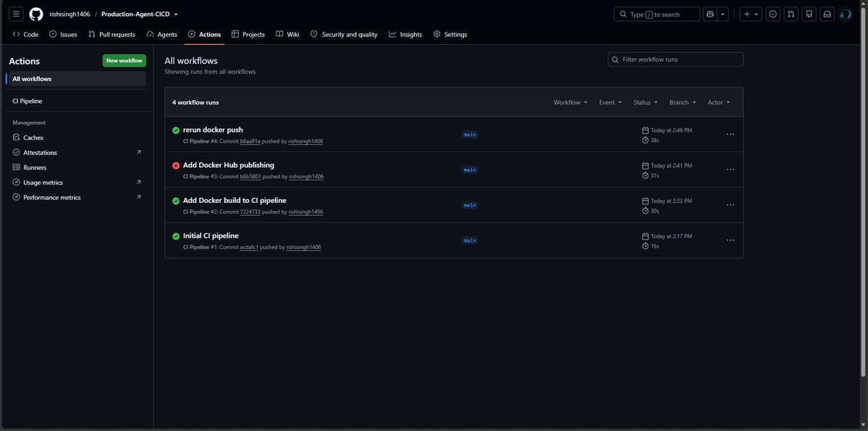Open Usage metrics page
The width and height of the screenshot is (868, 431).
coord(77,183)
